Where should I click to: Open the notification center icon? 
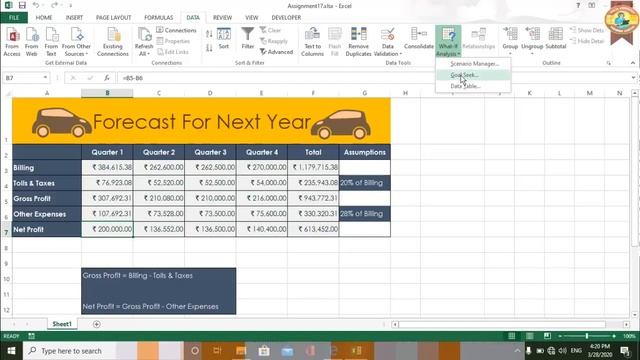[x=625, y=351]
